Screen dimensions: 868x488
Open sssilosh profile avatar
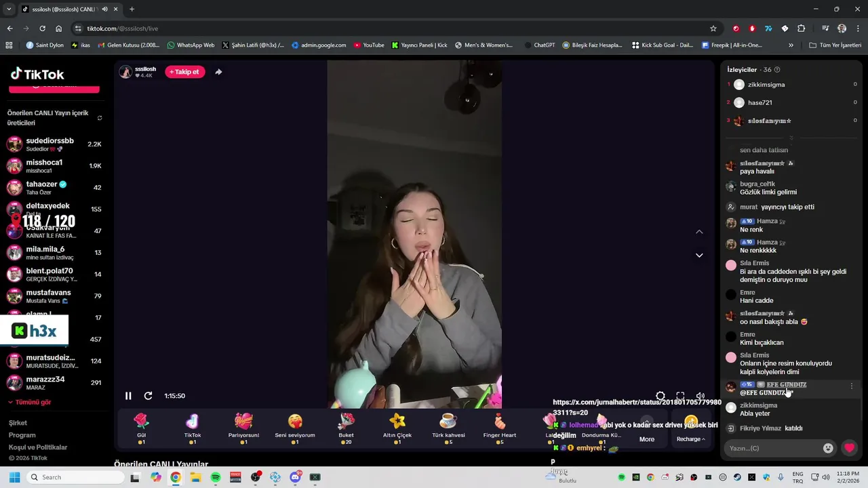(x=125, y=72)
